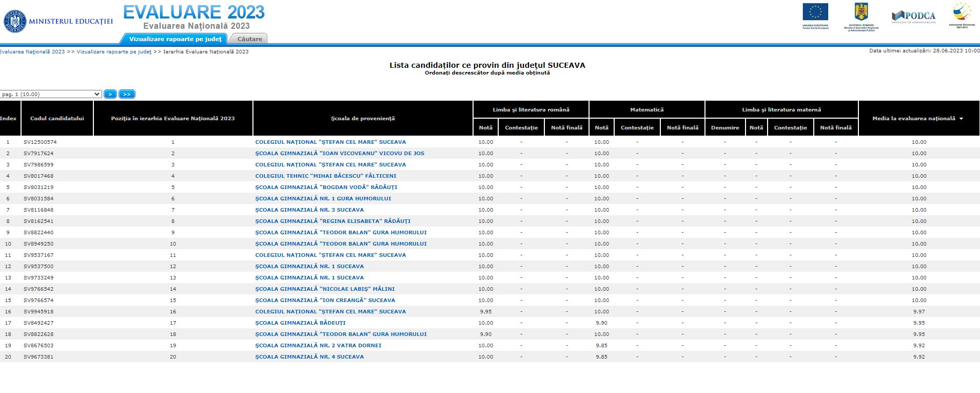This screenshot has height=393, width=980.
Task: Open the school link for candidate SV9733249
Action: point(309,277)
